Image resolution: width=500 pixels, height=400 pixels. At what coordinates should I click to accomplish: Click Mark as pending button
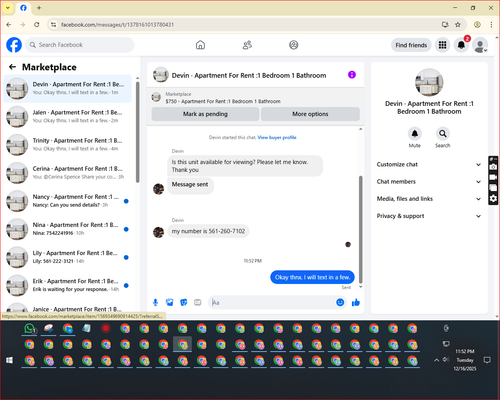pyautogui.click(x=205, y=114)
